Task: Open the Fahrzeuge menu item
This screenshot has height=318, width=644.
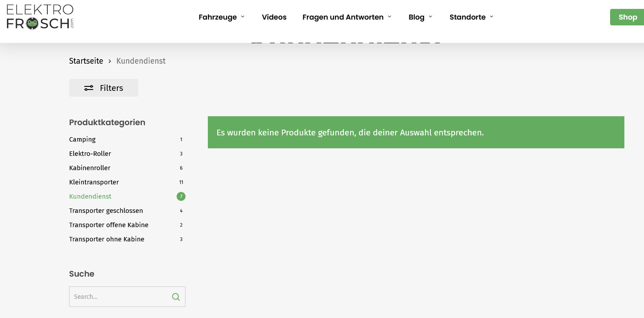Action: pyautogui.click(x=218, y=17)
